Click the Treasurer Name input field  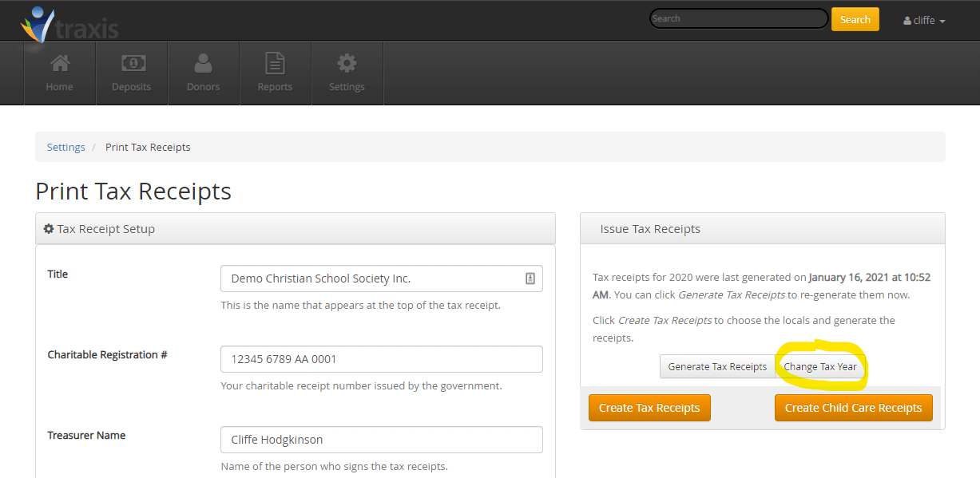382,440
